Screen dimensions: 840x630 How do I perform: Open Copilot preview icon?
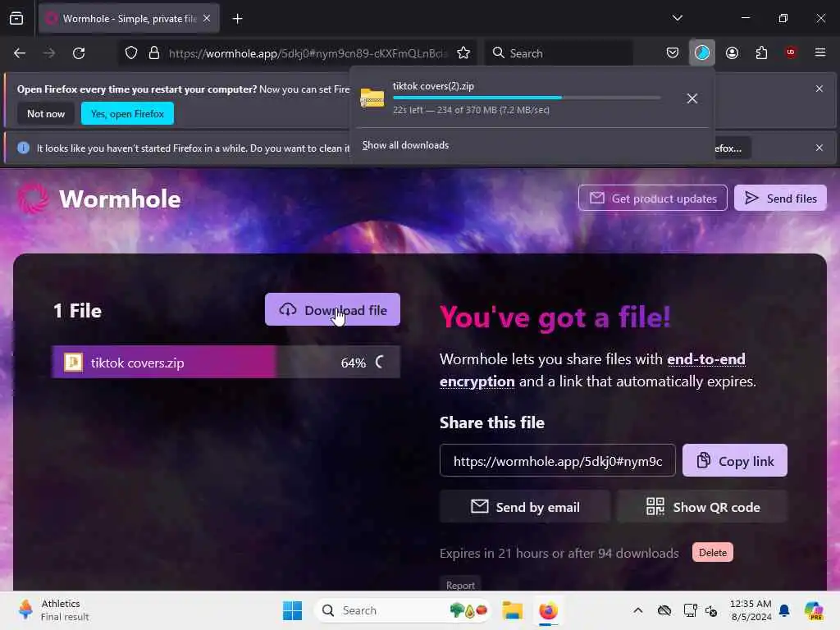[x=814, y=610]
